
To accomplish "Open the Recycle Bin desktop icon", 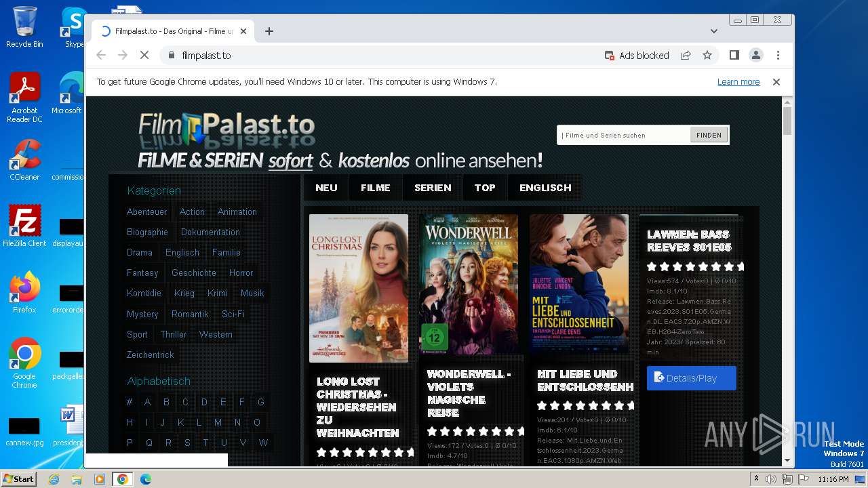I will [x=24, y=27].
